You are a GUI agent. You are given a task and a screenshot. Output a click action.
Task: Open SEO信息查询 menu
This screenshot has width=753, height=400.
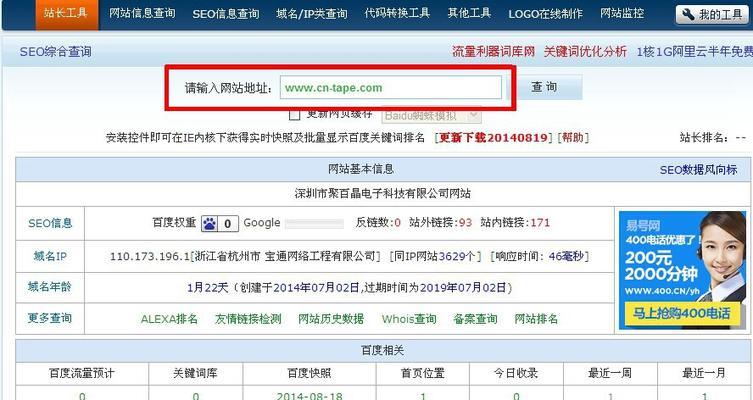226,14
